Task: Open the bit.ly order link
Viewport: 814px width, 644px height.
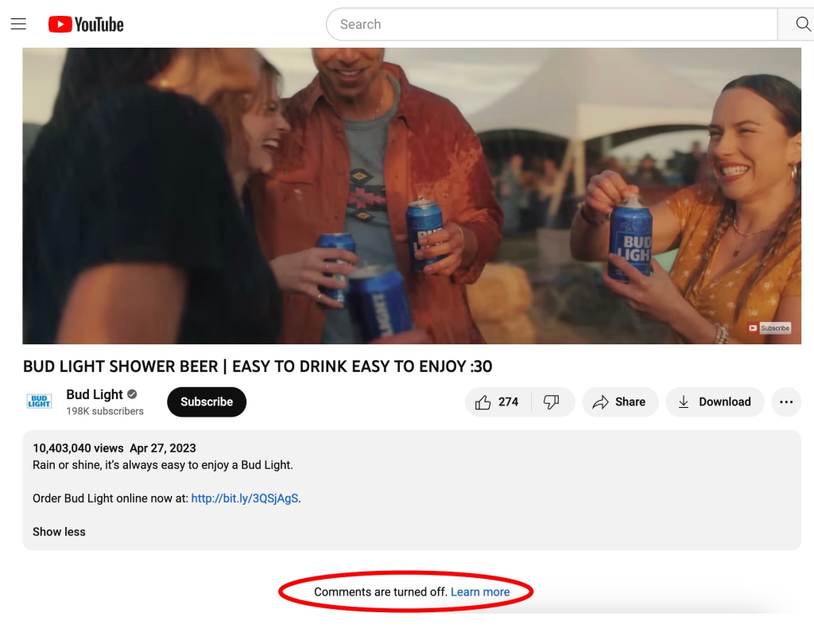Action: point(245,499)
